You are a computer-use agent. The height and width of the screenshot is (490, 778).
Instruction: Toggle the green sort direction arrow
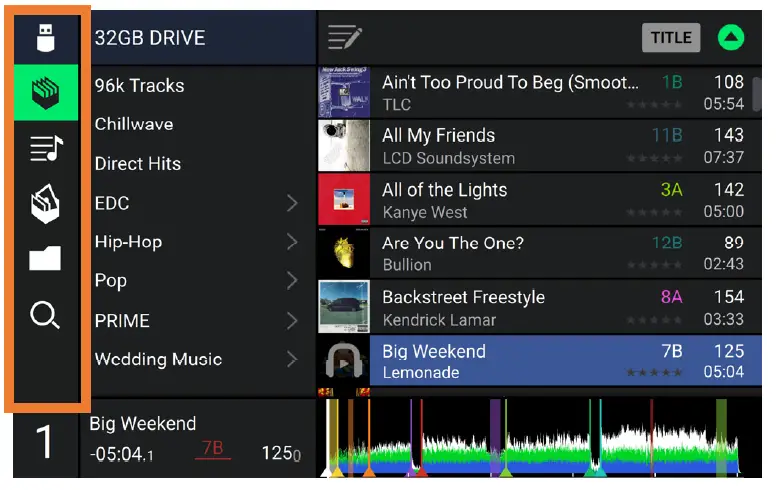(x=731, y=38)
